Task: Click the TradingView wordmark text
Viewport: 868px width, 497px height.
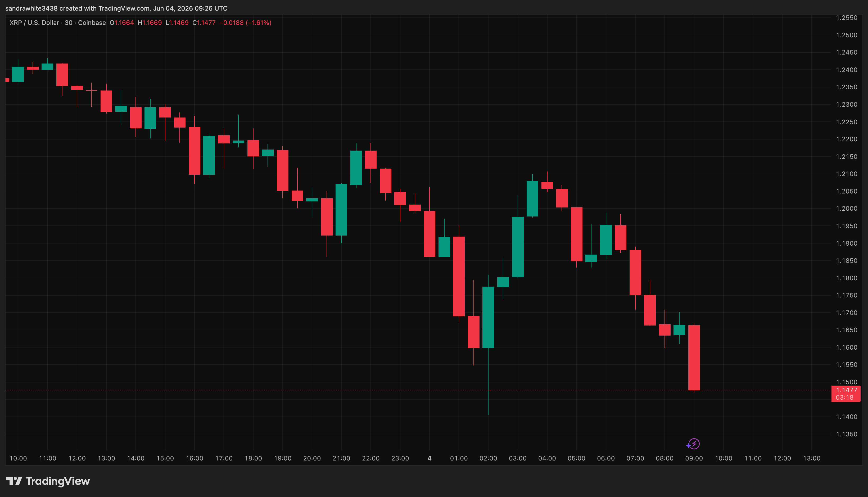Action: click(58, 481)
